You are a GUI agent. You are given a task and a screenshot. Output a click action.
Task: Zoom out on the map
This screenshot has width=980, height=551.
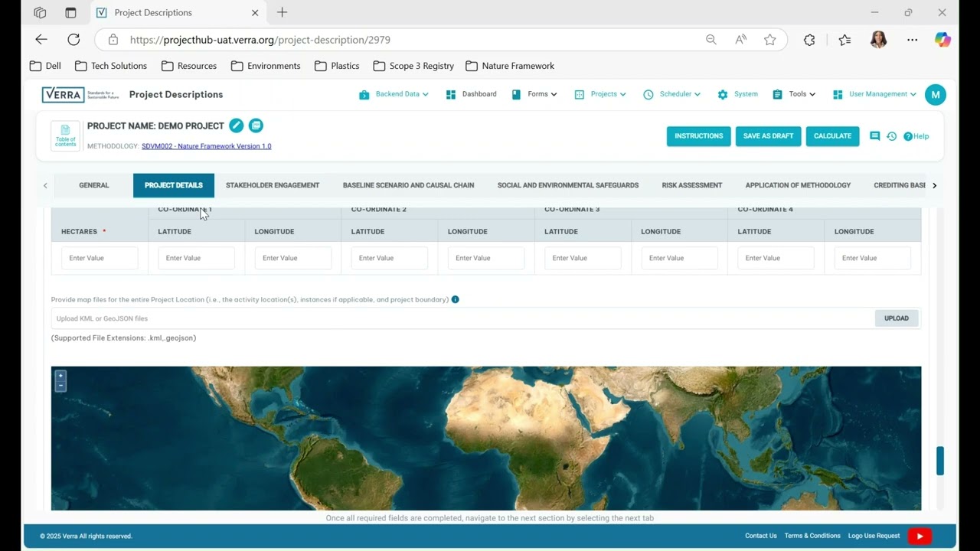[60, 386]
